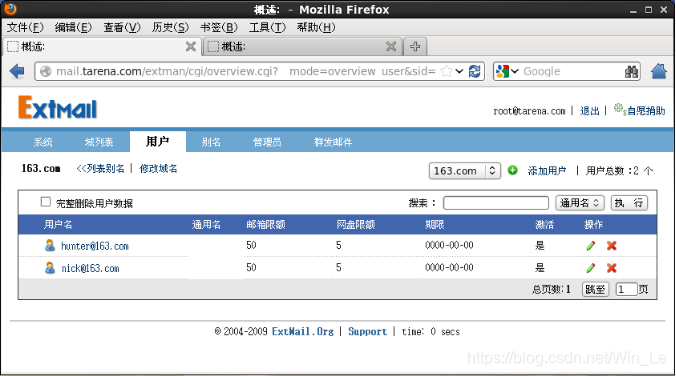The image size is (676, 376).
Task: Click the 用户名 column header
Action: pos(58,224)
